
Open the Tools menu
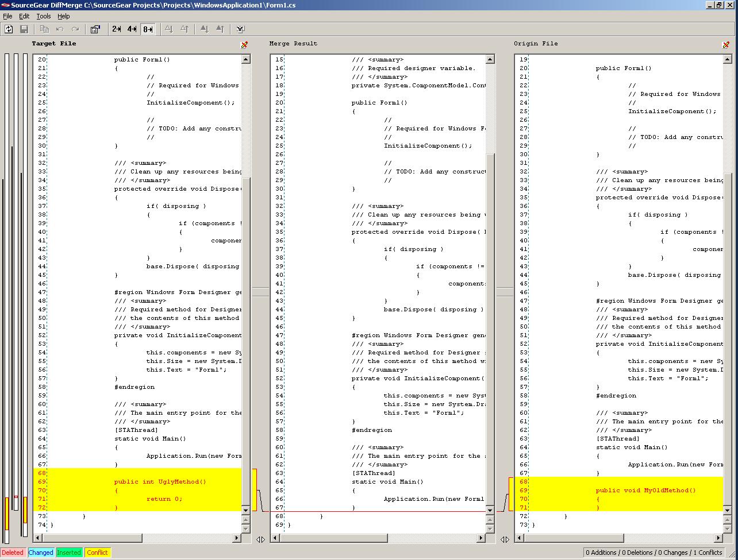[x=44, y=16]
